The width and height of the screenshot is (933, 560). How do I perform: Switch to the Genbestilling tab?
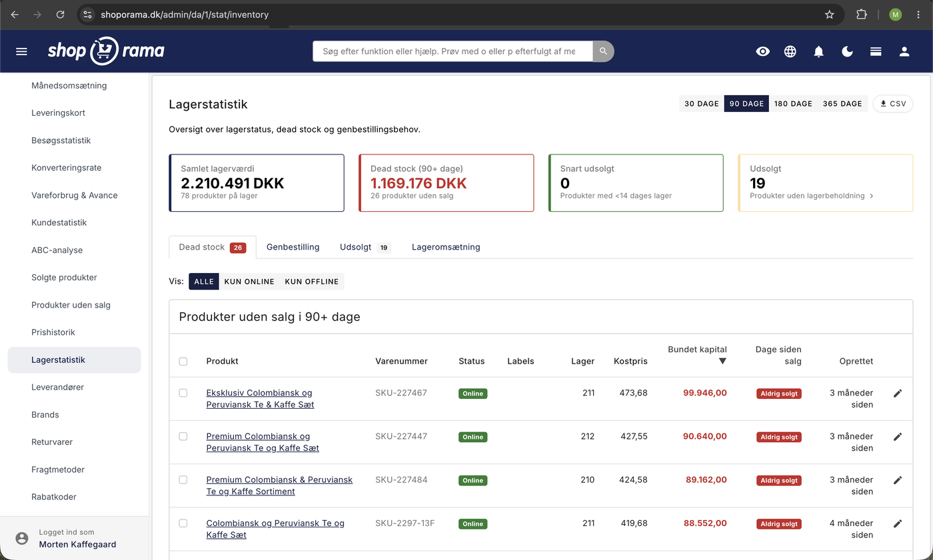(293, 247)
